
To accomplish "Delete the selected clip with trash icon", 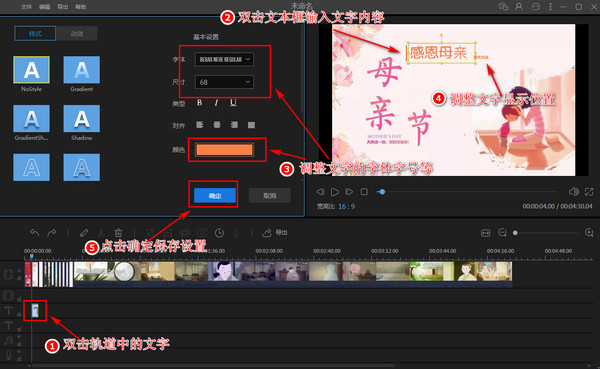I will click(119, 233).
